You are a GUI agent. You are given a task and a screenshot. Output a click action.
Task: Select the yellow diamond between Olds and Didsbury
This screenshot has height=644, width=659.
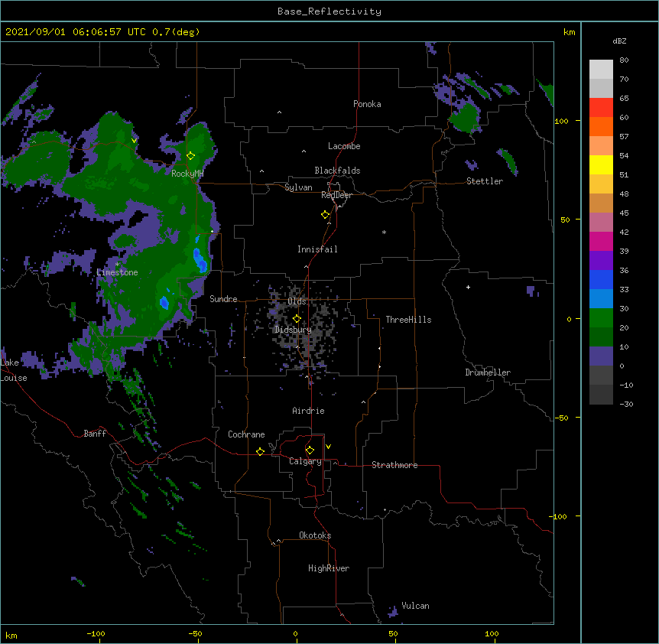pos(297,319)
